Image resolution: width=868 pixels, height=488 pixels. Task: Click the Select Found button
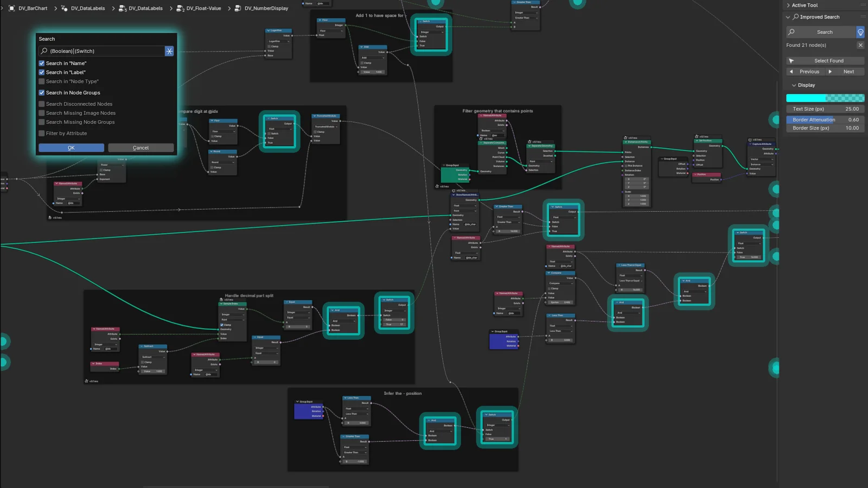[825, 60]
